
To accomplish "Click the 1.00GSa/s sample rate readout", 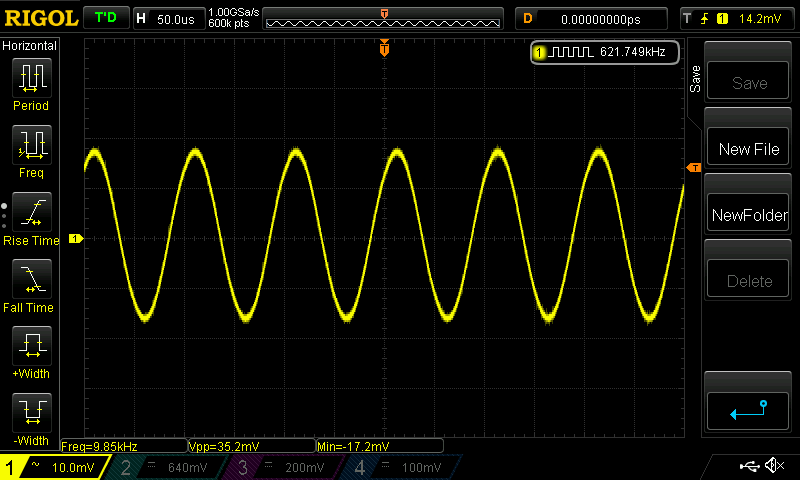I will point(234,12).
